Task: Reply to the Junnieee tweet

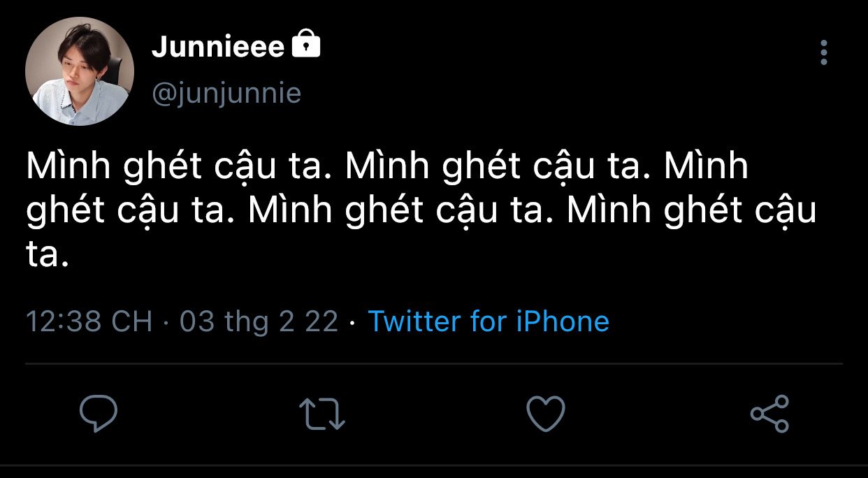Action: [99, 414]
